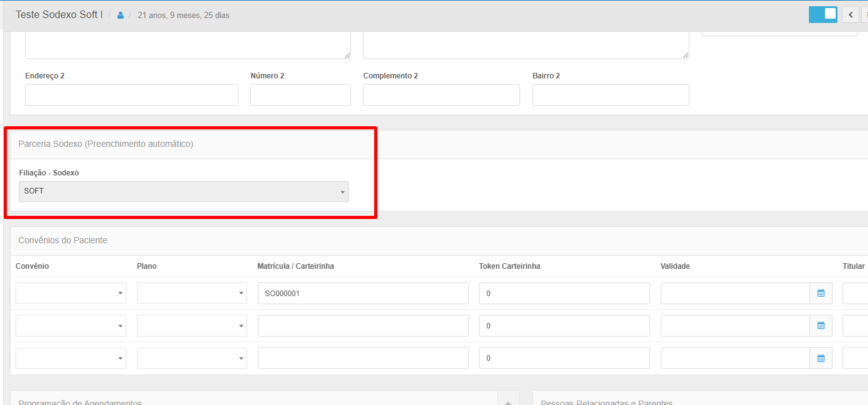This screenshot has width=868, height=405.
Task: Click the 'Parceria Sodexo (Preenchimento automático)' heading
Action: tap(106, 144)
